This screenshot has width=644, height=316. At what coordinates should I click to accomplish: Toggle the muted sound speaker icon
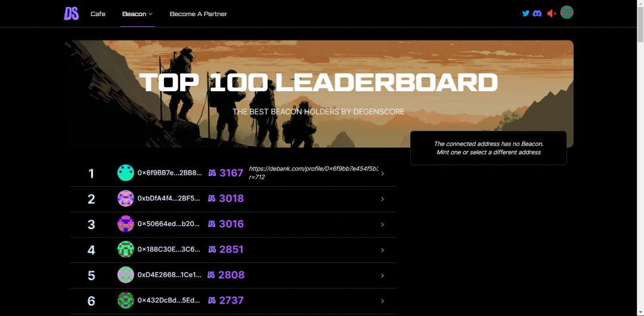pyautogui.click(x=552, y=13)
